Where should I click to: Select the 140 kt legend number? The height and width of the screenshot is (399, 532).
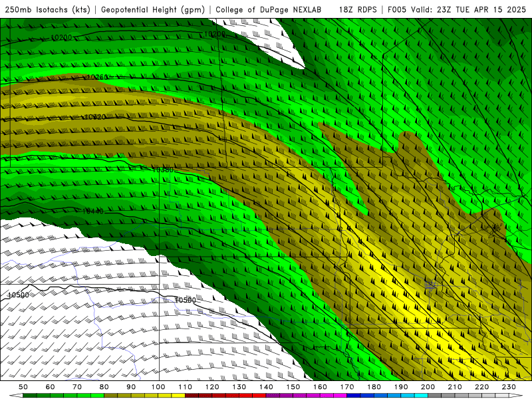point(266,387)
